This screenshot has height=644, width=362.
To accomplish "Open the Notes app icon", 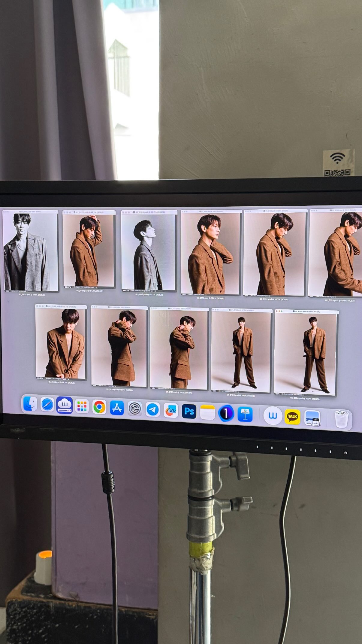I will point(207,412).
